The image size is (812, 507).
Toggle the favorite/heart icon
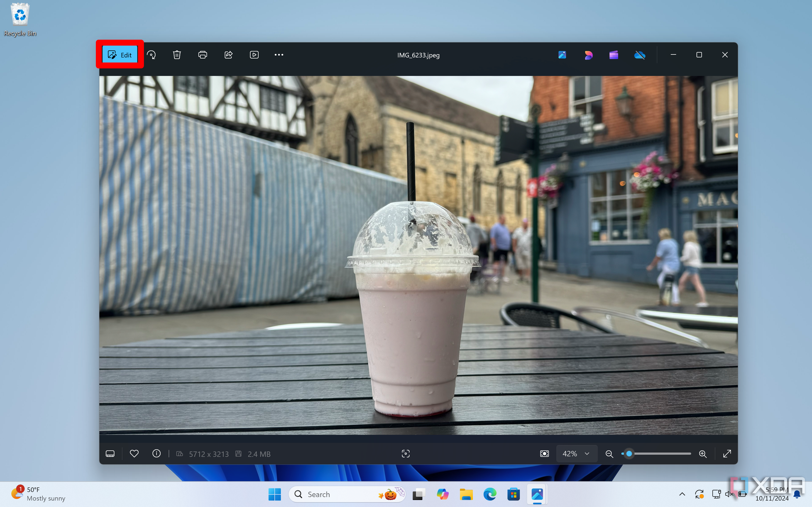point(134,454)
